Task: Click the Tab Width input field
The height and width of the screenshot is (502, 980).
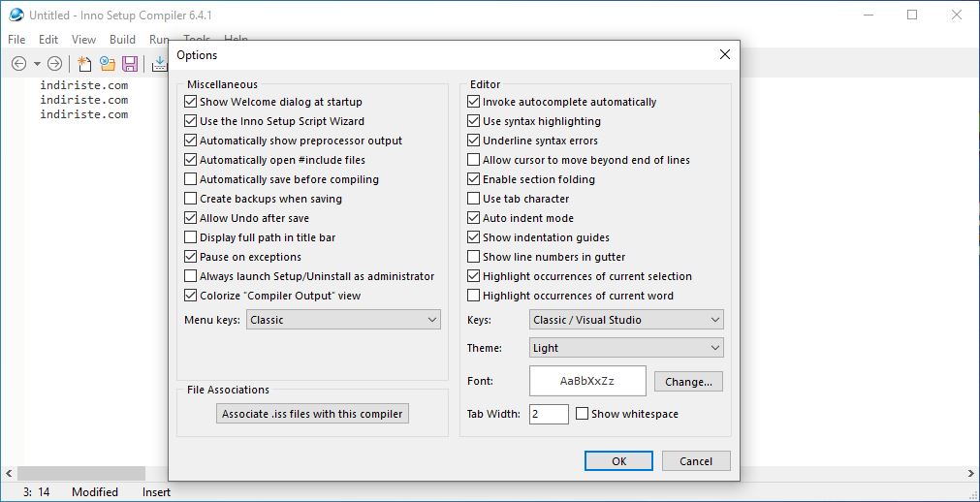Action: pos(549,414)
